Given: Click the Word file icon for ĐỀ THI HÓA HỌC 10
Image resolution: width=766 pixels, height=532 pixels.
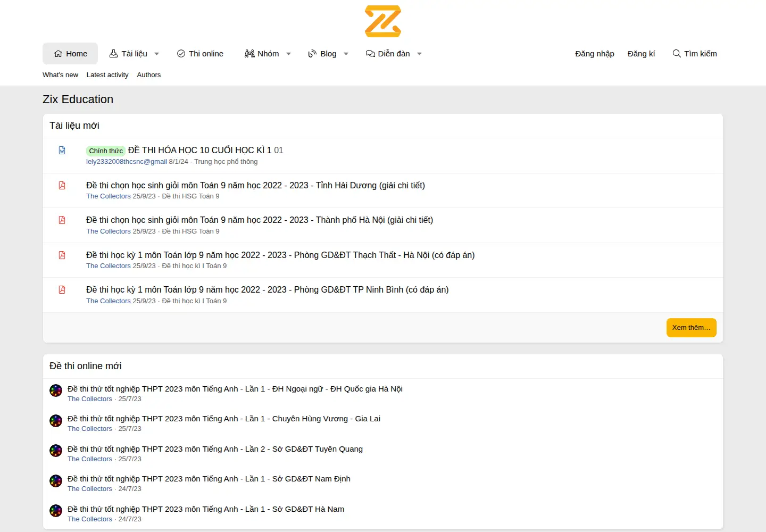Looking at the screenshot, I should click(62, 151).
